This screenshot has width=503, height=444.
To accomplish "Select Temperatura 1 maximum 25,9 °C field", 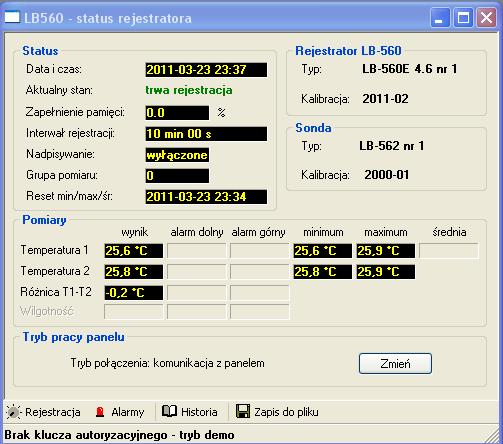I will pos(386,251).
